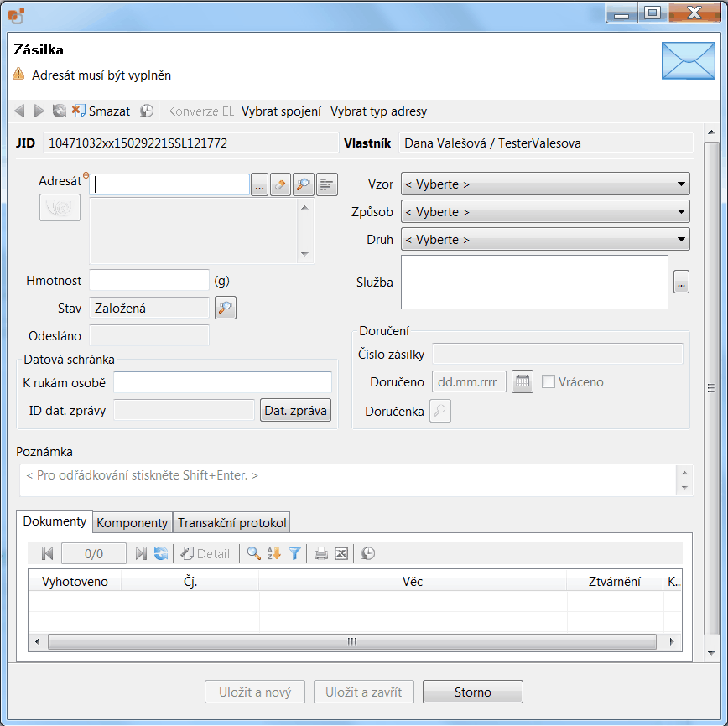Sort by Ztvárnění column header

[x=614, y=581]
